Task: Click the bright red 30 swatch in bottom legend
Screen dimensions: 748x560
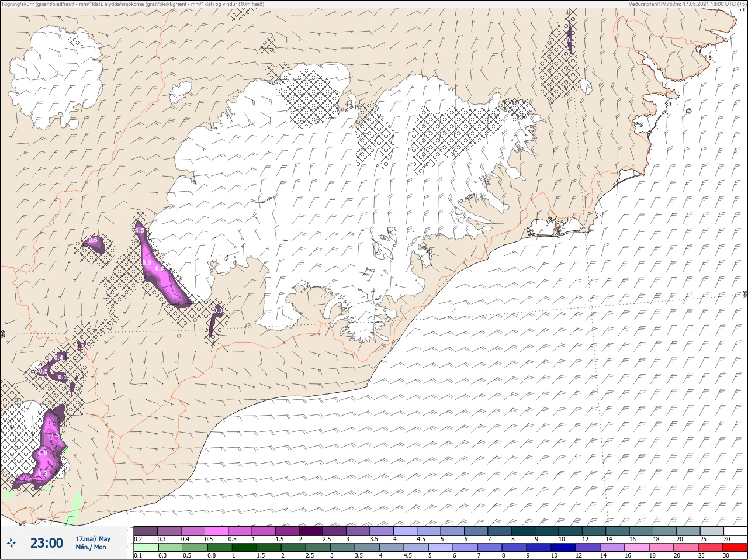Action: pos(736,548)
